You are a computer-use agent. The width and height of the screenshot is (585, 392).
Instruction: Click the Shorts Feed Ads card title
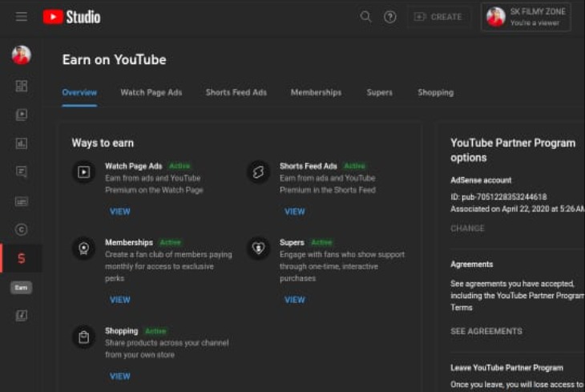point(309,166)
